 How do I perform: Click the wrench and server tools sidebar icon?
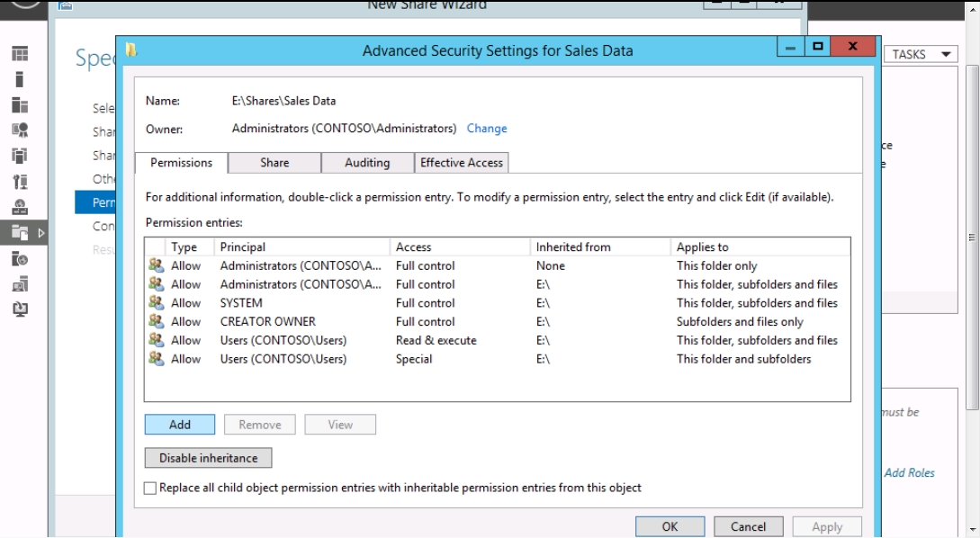[20, 181]
